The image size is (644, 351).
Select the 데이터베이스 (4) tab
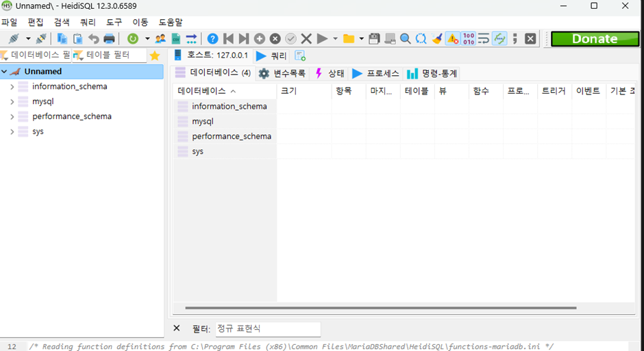(x=213, y=73)
